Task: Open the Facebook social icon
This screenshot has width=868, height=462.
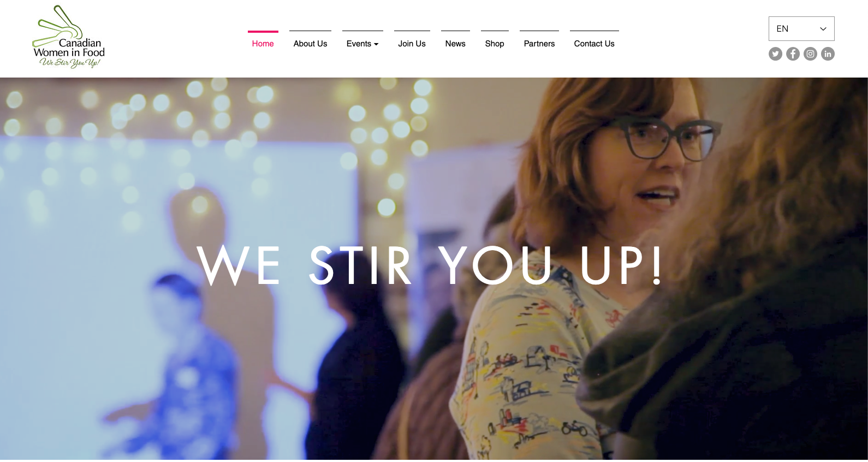Action: [793, 54]
